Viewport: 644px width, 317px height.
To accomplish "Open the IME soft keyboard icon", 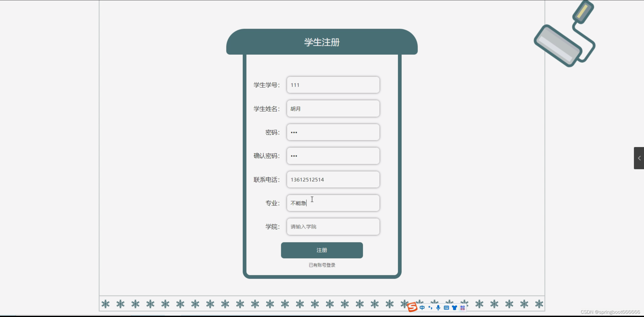I will pos(446,308).
